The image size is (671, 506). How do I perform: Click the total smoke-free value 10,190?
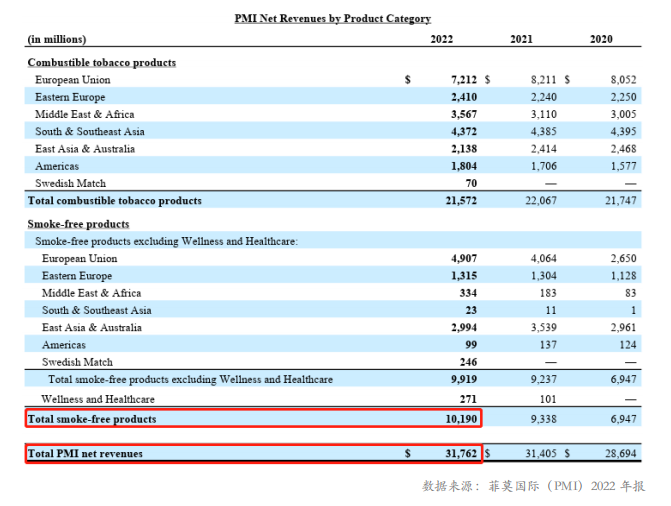tap(461, 419)
